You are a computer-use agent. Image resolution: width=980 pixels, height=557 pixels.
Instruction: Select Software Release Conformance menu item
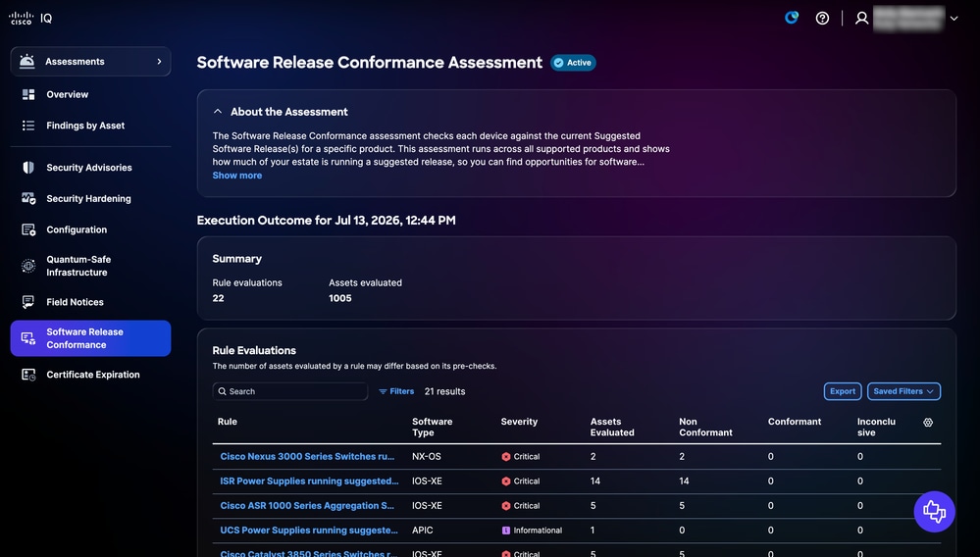(90, 338)
